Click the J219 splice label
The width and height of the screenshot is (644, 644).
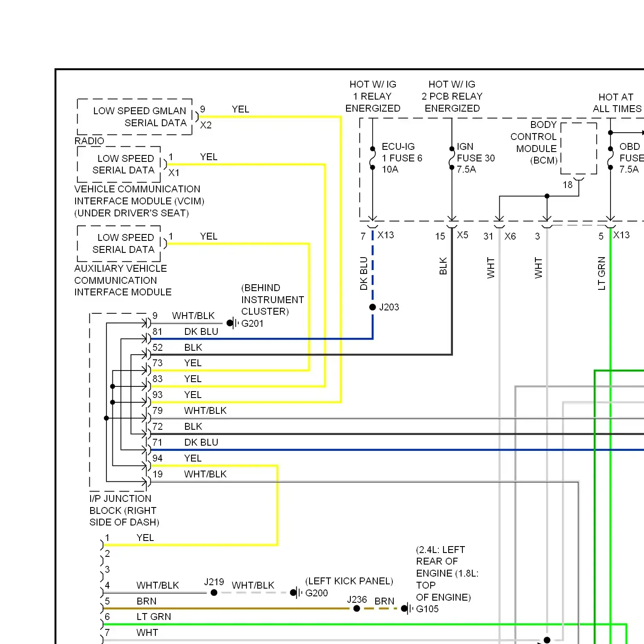[214, 582]
